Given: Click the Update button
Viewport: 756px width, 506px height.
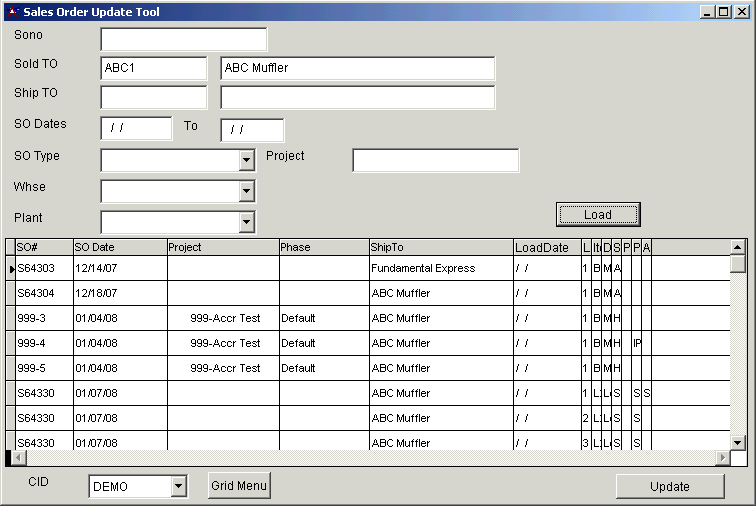Looking at the screenshot, I should pyautogui.click(x=669, y=487).
